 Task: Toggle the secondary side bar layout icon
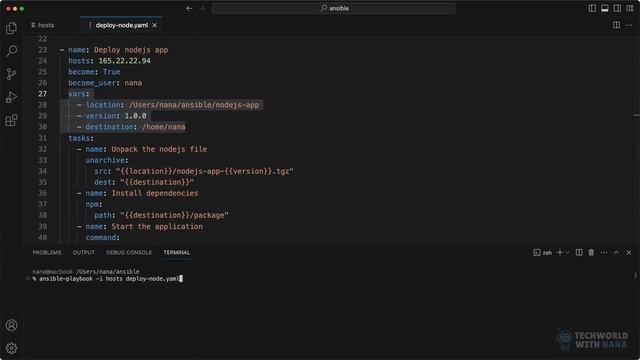pyautogui.click(x=617, y=8)
